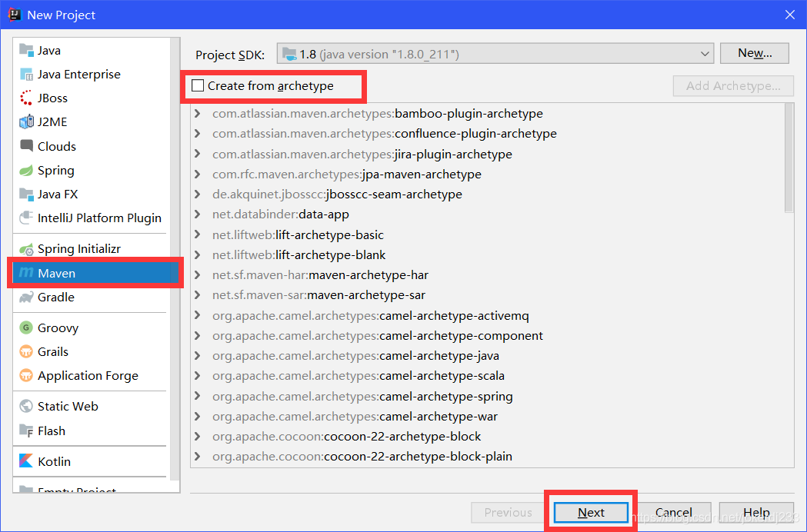Expand camel-archetype-activemq node
Screen dimensions: 807x532
point(198,315)
